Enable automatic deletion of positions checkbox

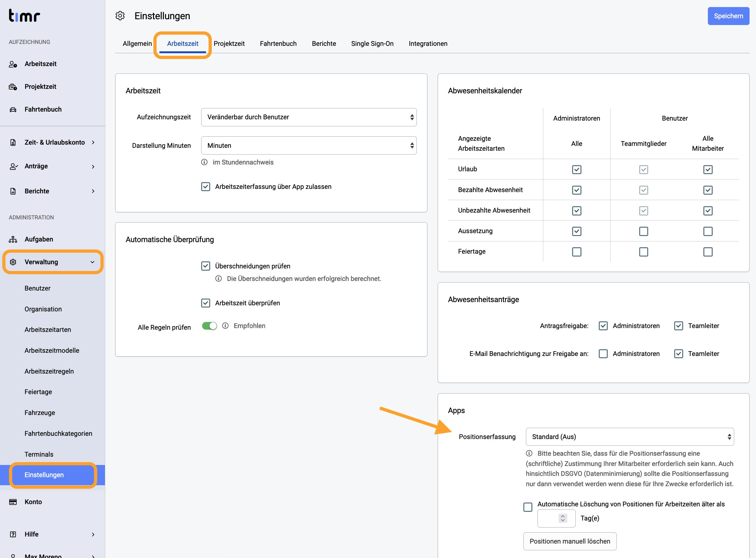528,507
